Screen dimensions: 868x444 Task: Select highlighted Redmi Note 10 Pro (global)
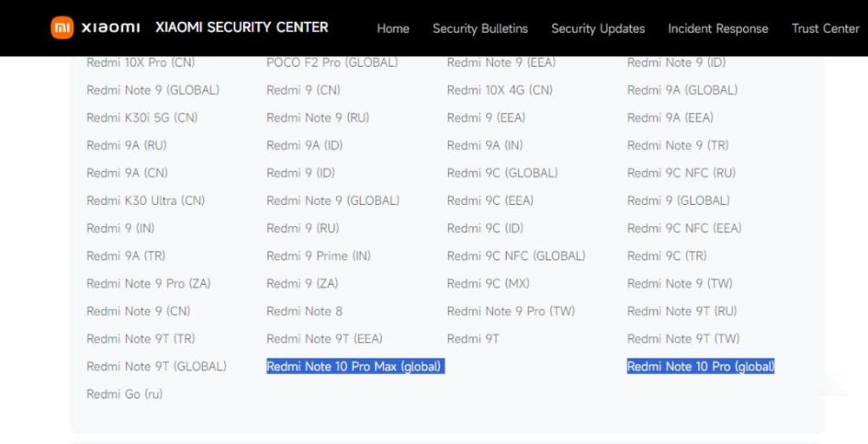(x=700, y=367)
